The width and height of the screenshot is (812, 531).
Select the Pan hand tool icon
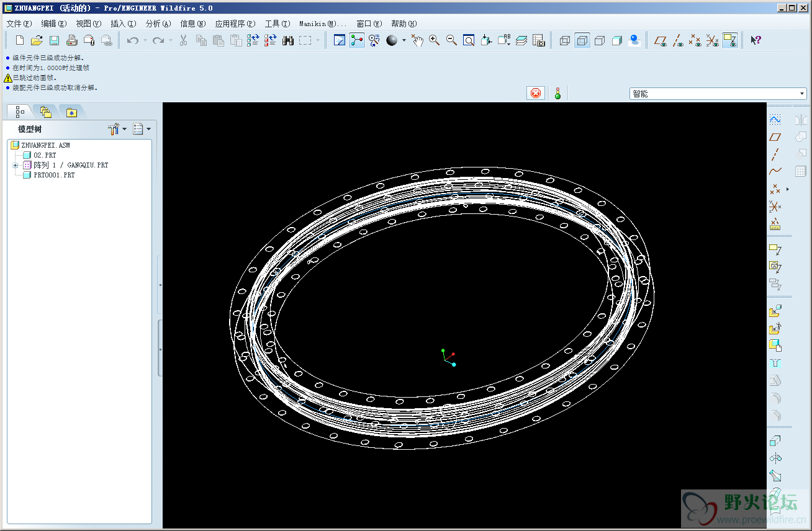tap(417, 40)
